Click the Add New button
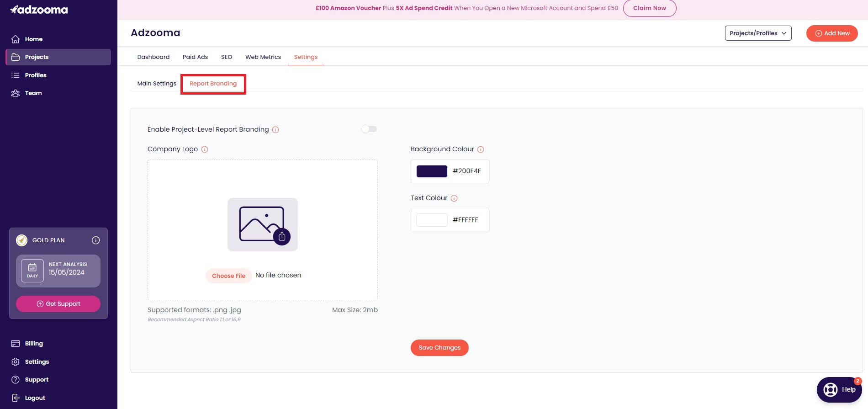 coord(832,33)
